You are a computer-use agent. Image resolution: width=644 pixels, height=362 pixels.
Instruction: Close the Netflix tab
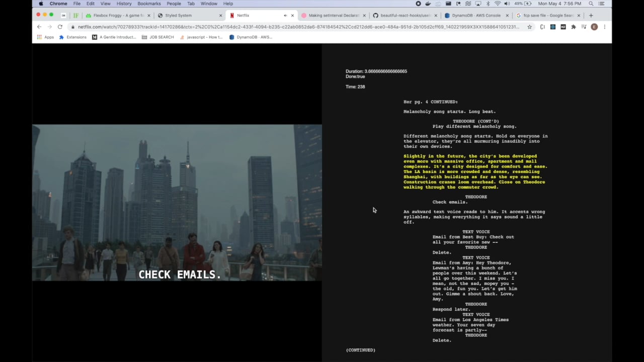(x=292, y=16)
